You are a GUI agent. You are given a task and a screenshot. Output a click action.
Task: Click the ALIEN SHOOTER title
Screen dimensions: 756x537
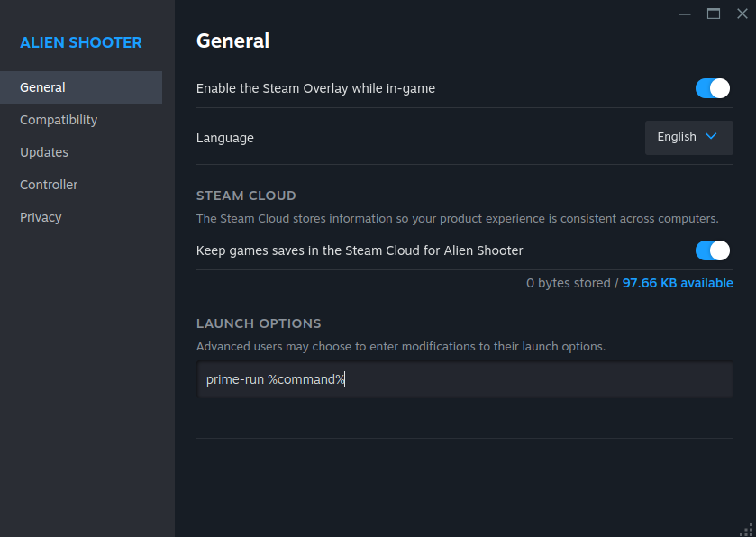pyautogui.click(x=79, y=42)
